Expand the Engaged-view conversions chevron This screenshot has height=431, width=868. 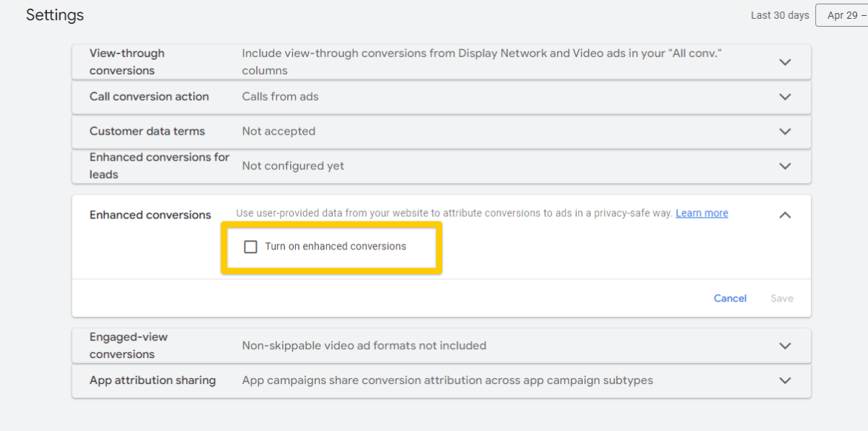(785, 346)
